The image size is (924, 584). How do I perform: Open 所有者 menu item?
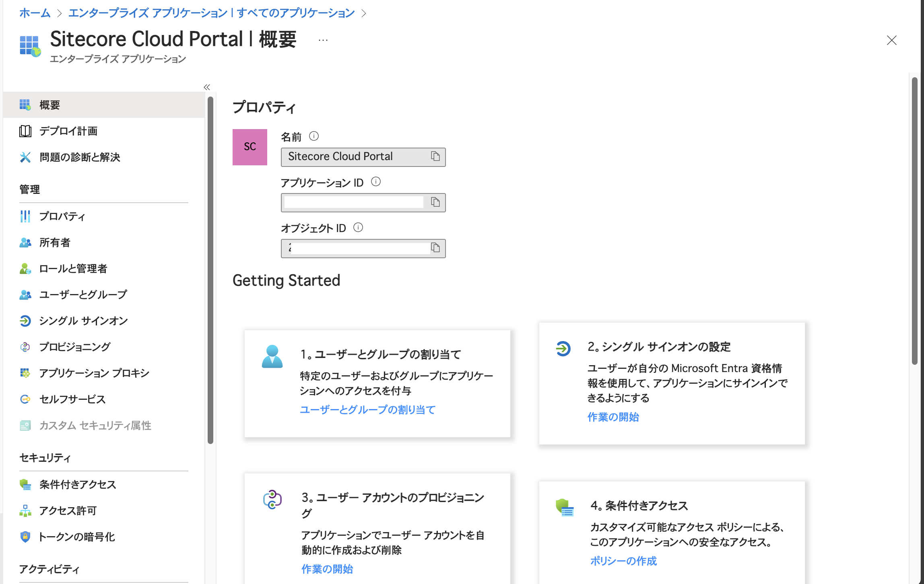tap(104, 243)
